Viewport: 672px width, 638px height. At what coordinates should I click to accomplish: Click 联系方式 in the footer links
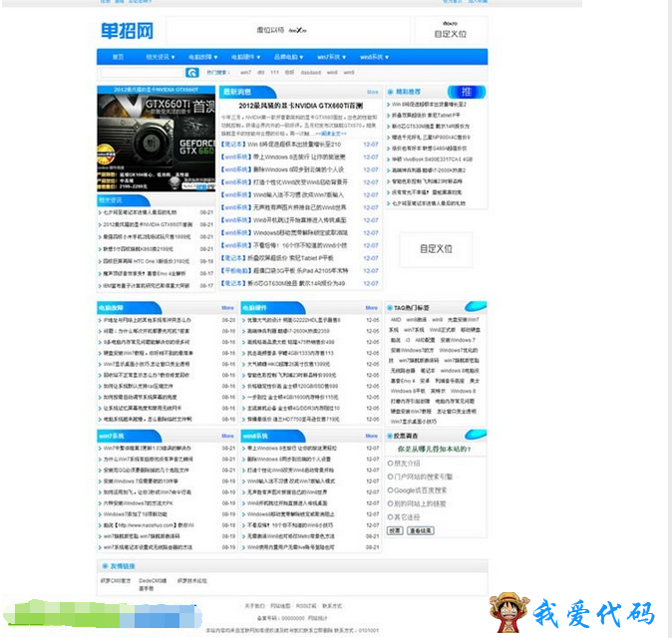click(332, 606)
